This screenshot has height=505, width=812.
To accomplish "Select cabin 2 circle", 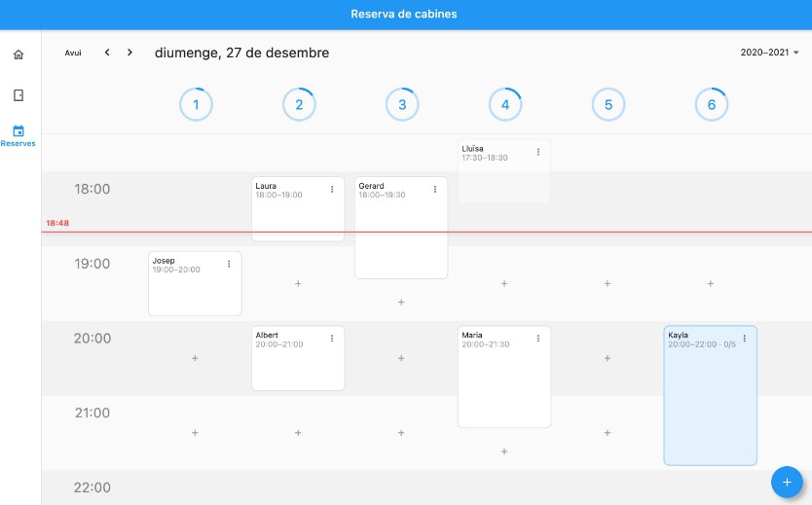I will tap(299, 104).
